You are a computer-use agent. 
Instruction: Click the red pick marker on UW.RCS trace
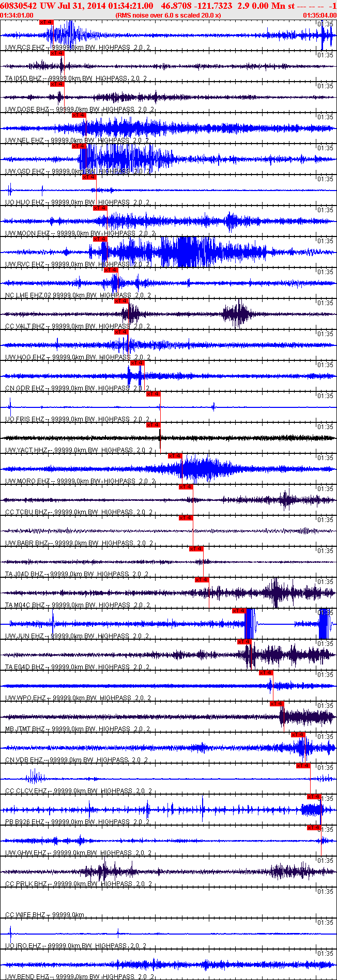46,22
